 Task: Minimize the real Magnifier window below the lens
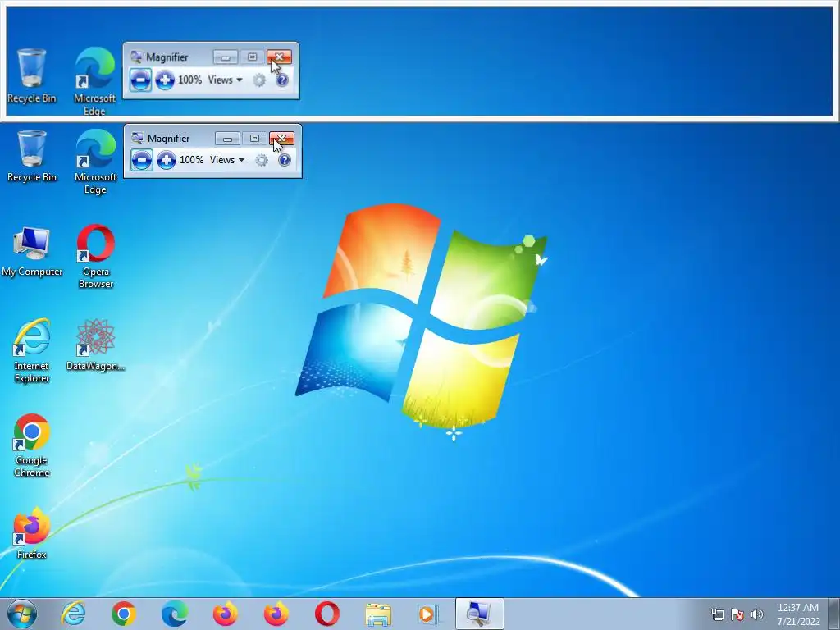click(x=227, y=139)
